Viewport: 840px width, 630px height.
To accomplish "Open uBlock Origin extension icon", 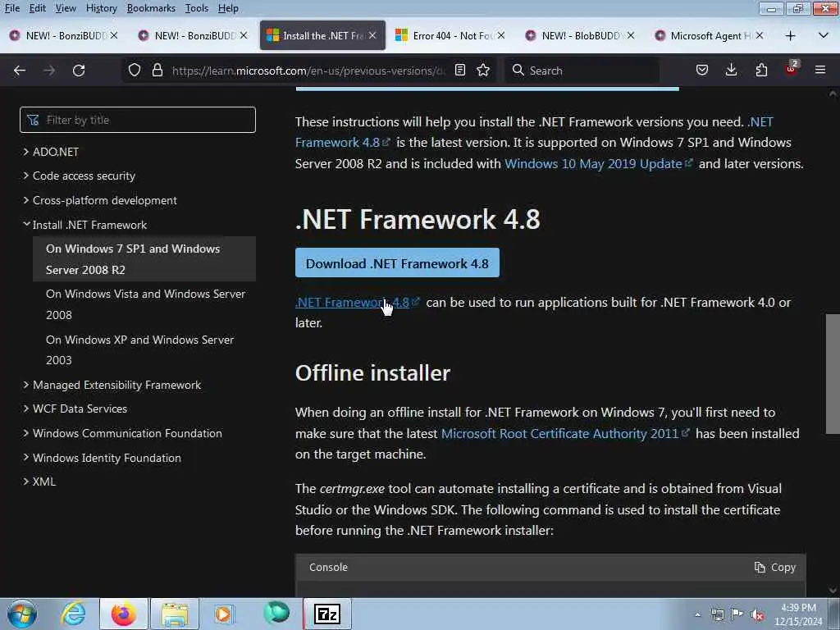I will (792, 69).
